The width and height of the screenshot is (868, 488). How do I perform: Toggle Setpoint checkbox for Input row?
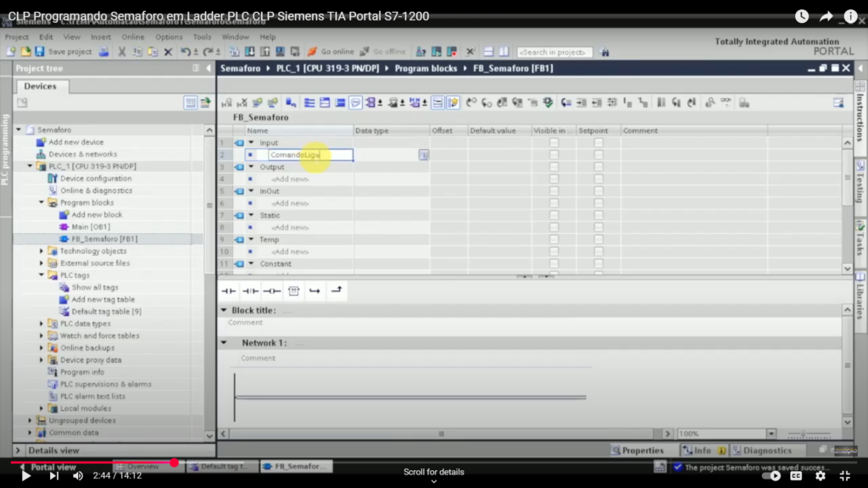tap(598, 142)
